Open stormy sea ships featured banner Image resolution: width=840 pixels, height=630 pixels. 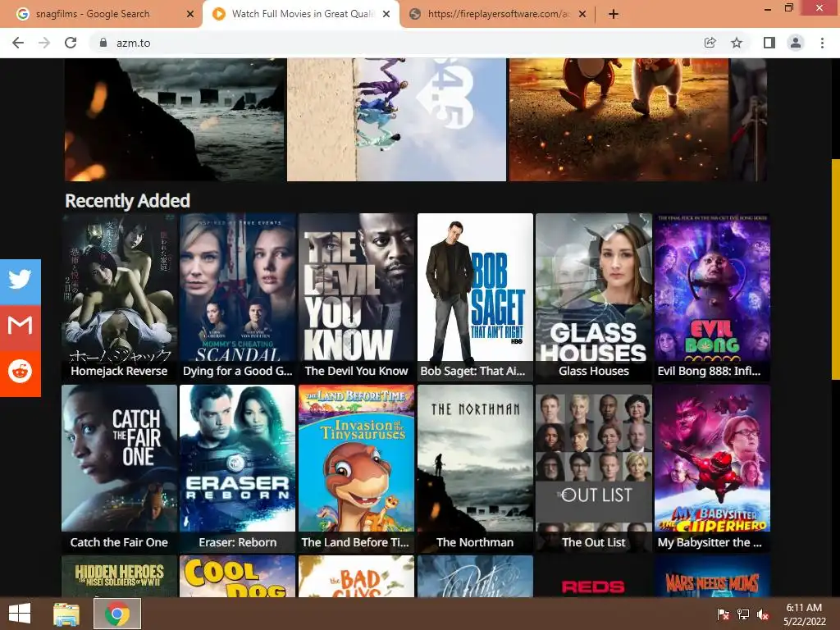pyautogui.click(x=176, y=120)
